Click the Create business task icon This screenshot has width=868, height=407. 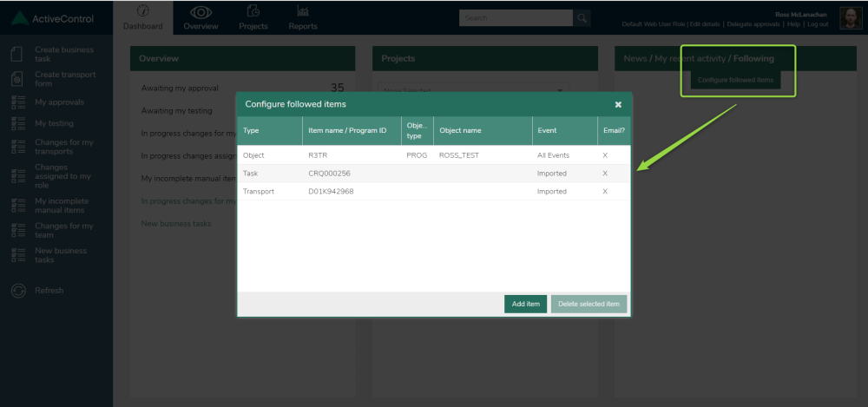[x=17, y=54]
